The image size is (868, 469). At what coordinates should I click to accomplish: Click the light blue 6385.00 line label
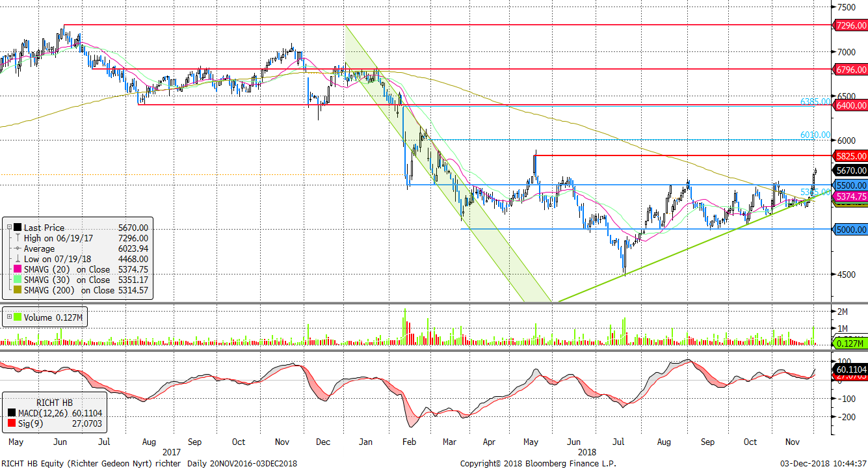click(815, 101)
